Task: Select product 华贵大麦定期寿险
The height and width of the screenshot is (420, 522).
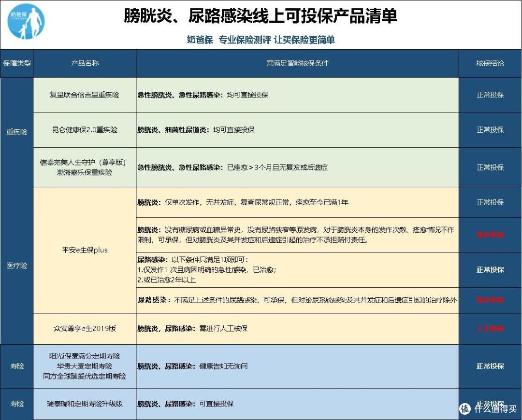Action: click(85, 366)
